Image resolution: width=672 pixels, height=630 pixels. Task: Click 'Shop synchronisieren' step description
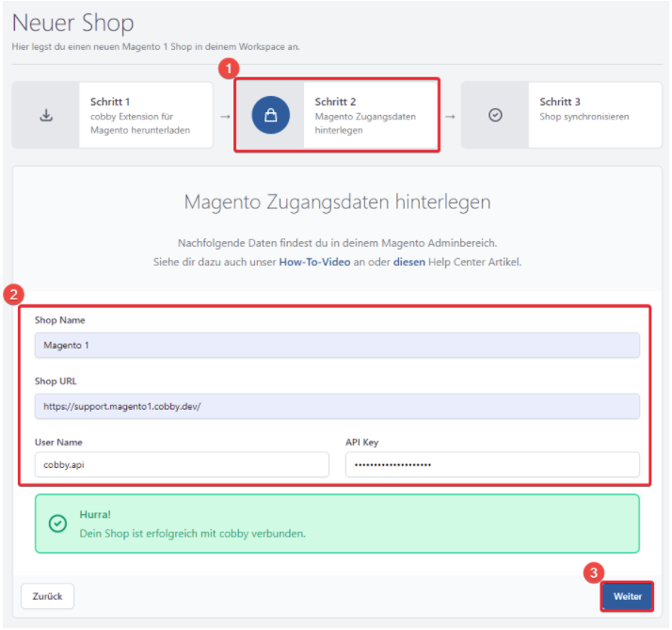tap(584, 117)
